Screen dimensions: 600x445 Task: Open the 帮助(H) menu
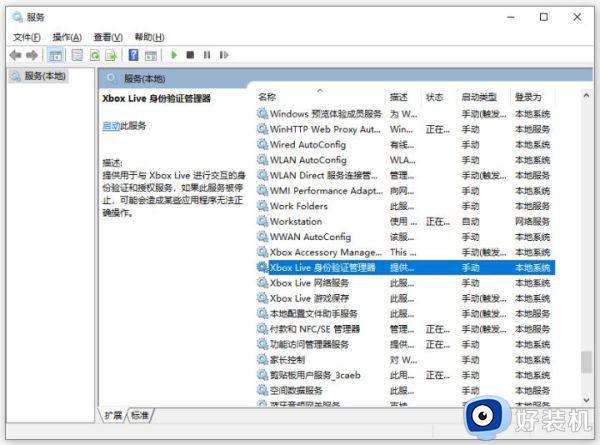point(150,37)
